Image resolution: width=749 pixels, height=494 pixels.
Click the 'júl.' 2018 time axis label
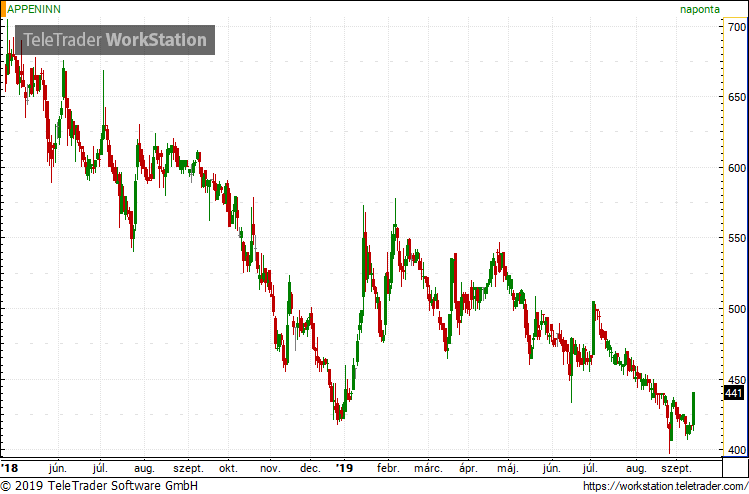click(100, 468)
